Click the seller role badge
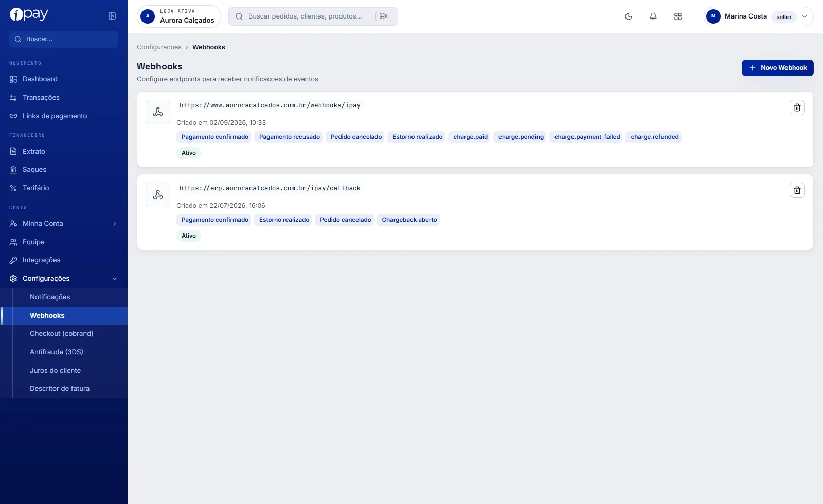 (783, 17)
